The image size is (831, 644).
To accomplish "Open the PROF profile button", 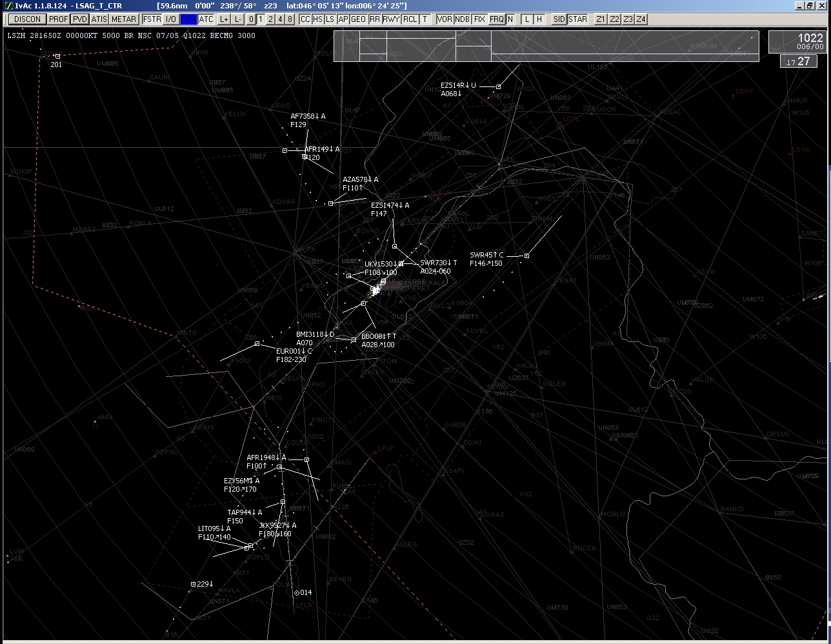I will click(58, 19).
